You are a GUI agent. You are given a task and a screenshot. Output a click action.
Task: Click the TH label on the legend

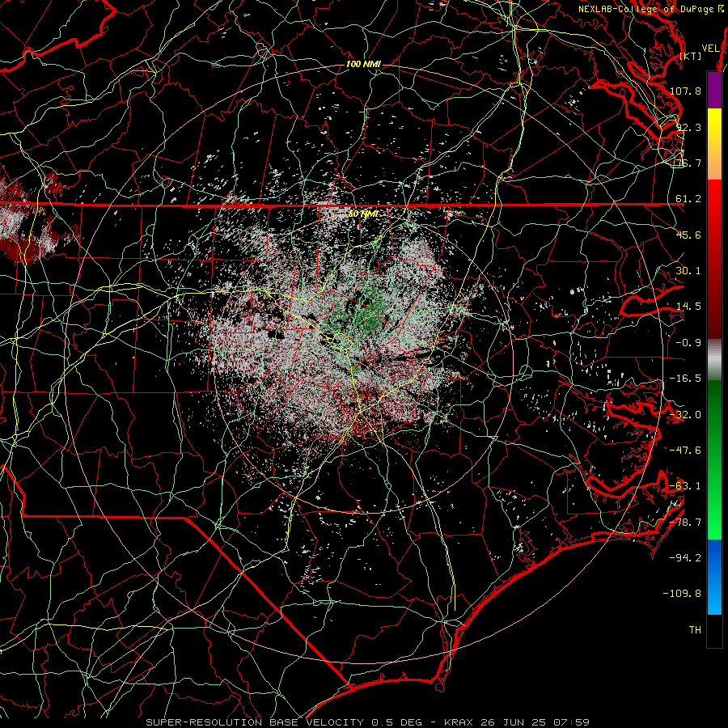[695, 630]
